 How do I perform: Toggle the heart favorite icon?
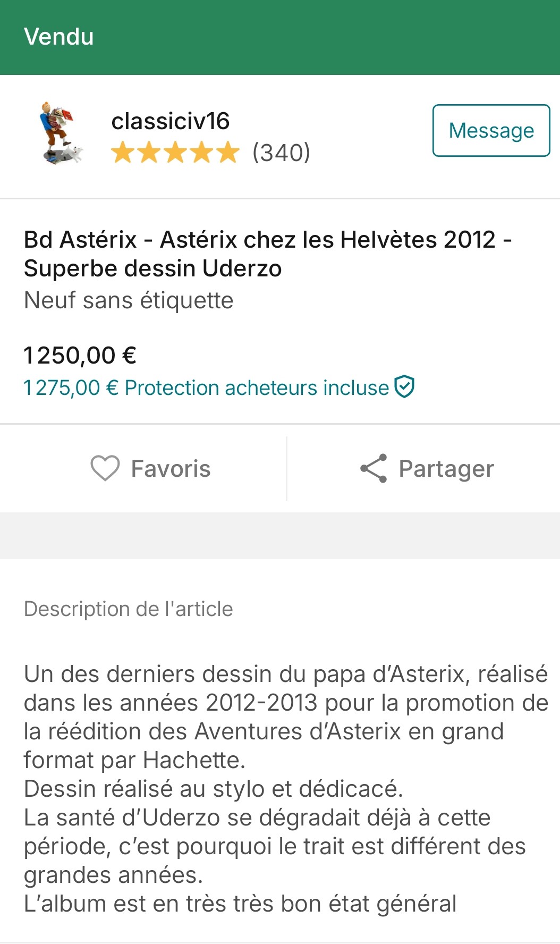[105, 468]
